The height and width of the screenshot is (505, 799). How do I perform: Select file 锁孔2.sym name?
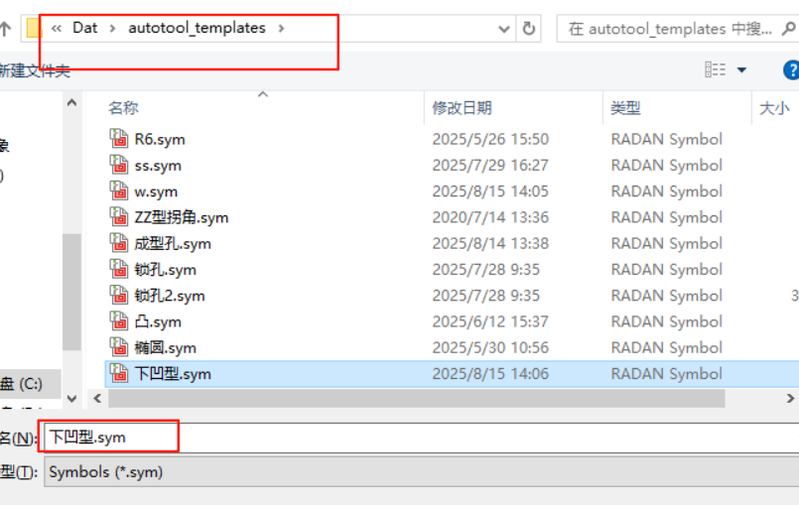[169, 296]
